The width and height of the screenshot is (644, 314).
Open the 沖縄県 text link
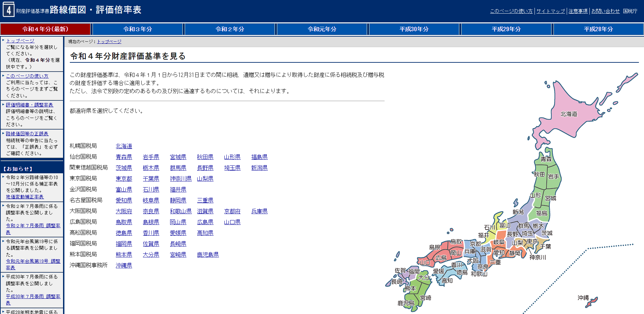[x=124, y=266]
